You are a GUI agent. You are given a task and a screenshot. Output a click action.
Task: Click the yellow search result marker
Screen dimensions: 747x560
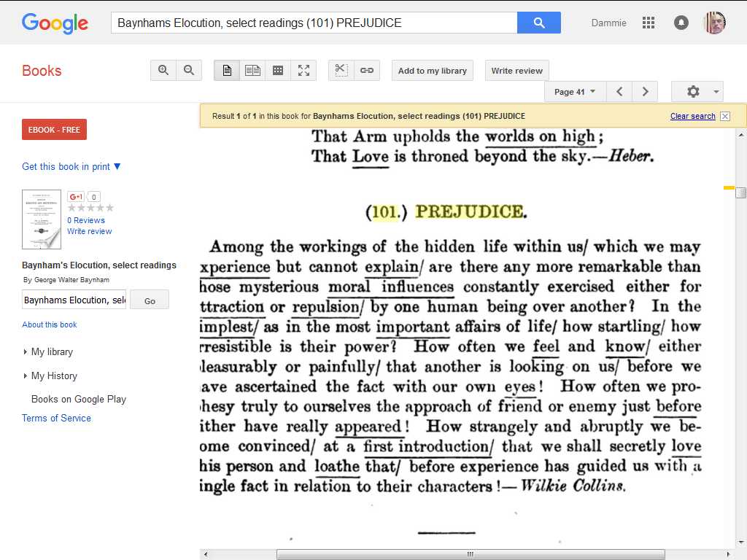click(729, 187)
